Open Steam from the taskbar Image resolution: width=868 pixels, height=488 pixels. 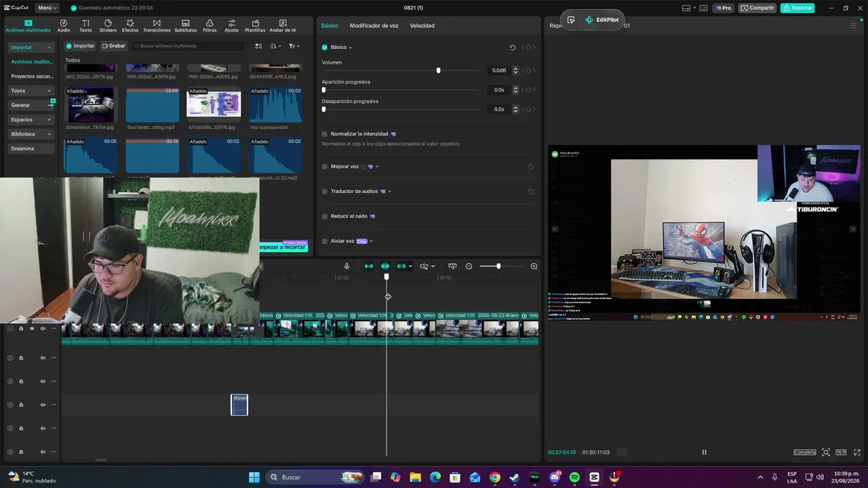coord(515,477)
